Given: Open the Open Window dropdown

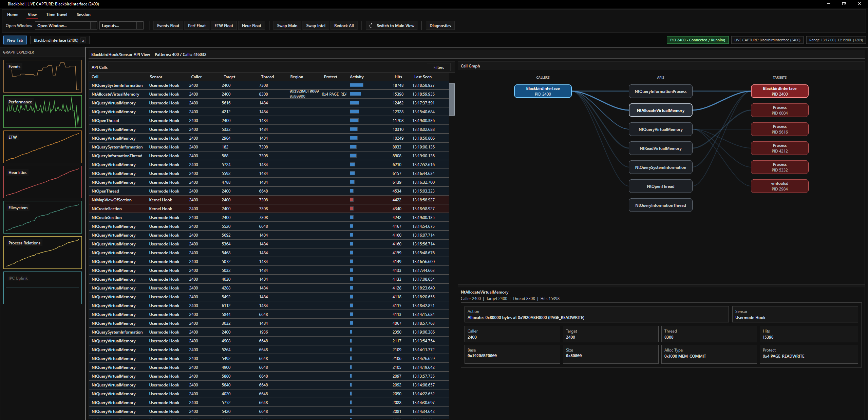Looking at the screenshot, I should [66, 25].
